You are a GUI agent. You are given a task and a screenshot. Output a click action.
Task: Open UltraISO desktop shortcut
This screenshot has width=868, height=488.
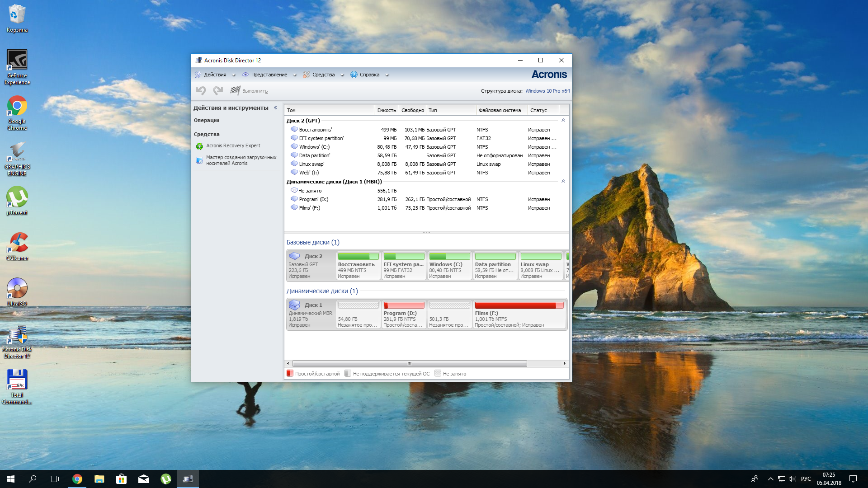pos(17,292)
